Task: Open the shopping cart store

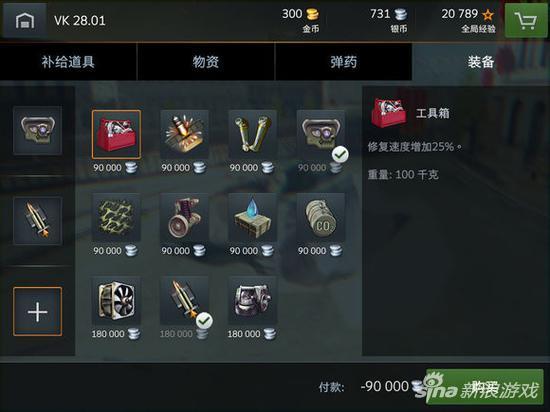Action: (525, 20)
